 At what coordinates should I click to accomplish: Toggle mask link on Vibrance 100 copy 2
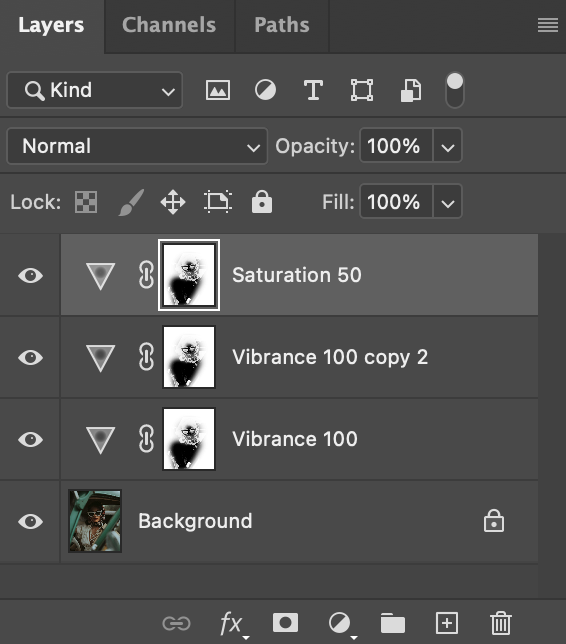tap(146, 356)
